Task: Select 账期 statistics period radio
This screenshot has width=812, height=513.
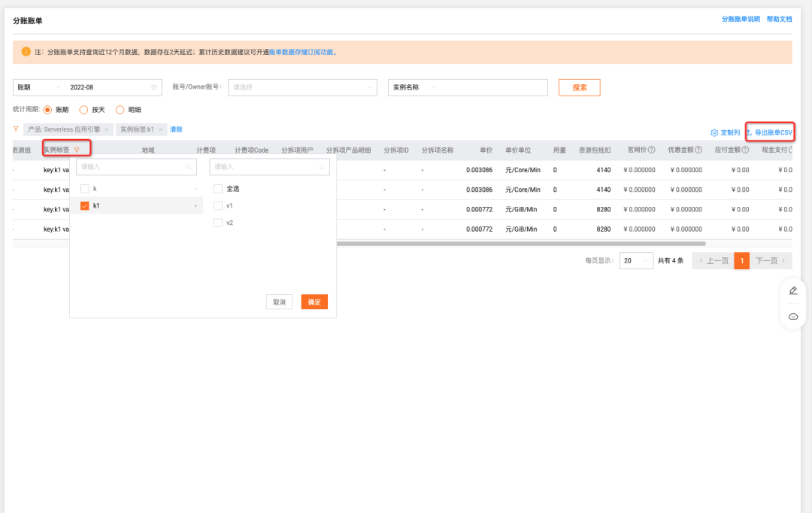Action: (x=47, y=110)
